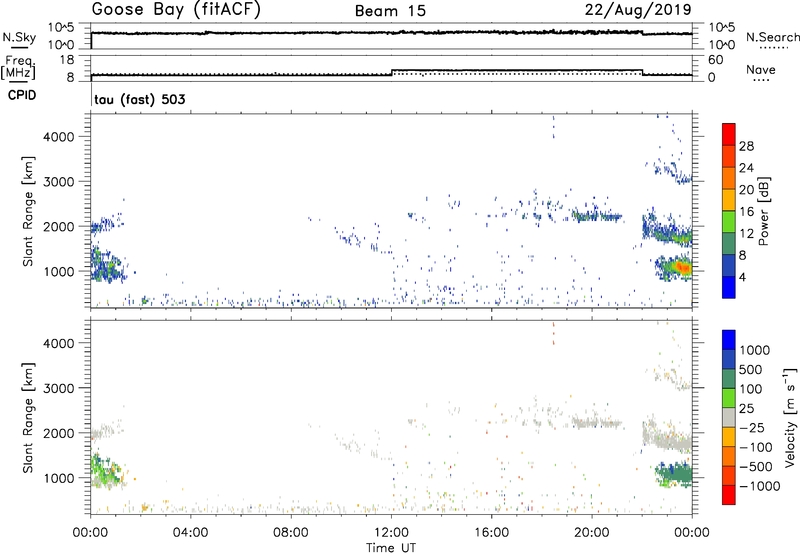Pick the red top segment of the power colorbar

[729, 133]
